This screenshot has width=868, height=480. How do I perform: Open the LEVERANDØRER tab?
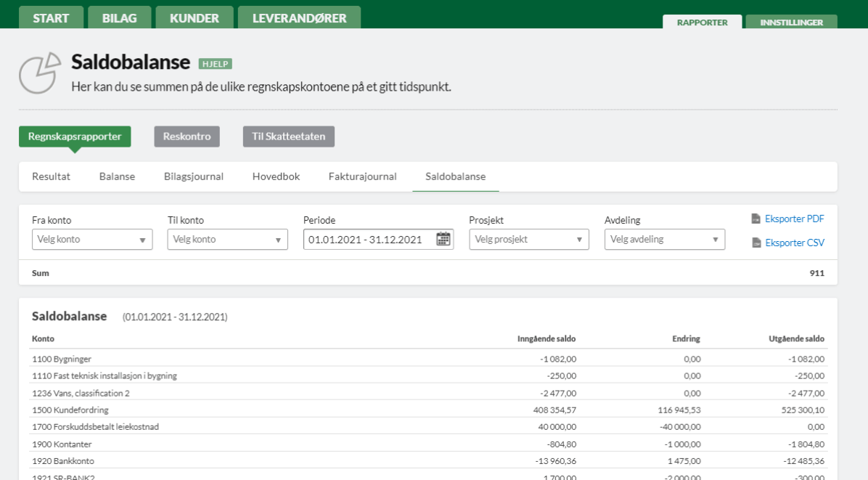pos(300,17)
